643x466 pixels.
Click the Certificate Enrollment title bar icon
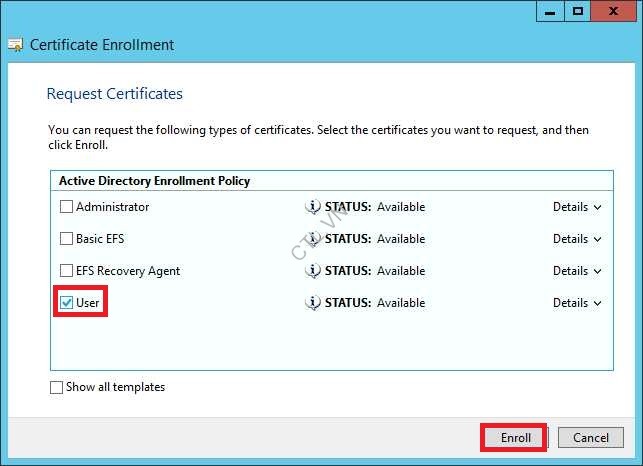click(x=15, y=45)
